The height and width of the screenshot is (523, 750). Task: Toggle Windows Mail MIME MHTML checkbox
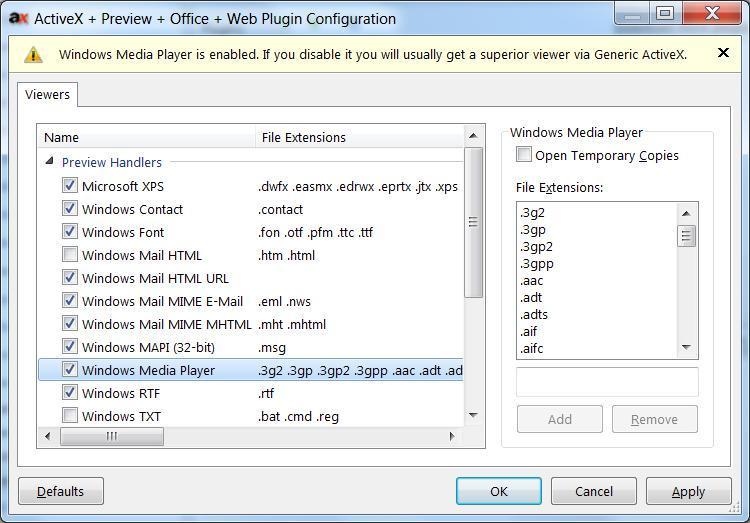point(70,323)
